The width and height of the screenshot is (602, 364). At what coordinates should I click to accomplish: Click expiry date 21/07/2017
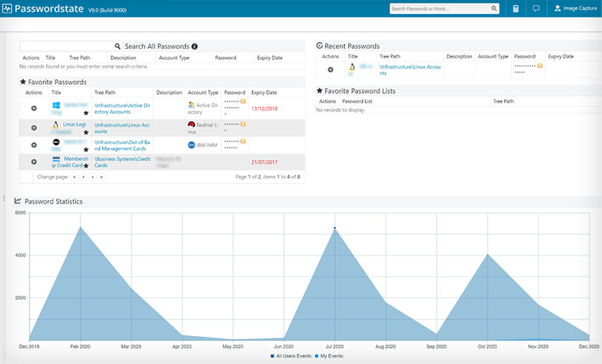coord(264,162)
